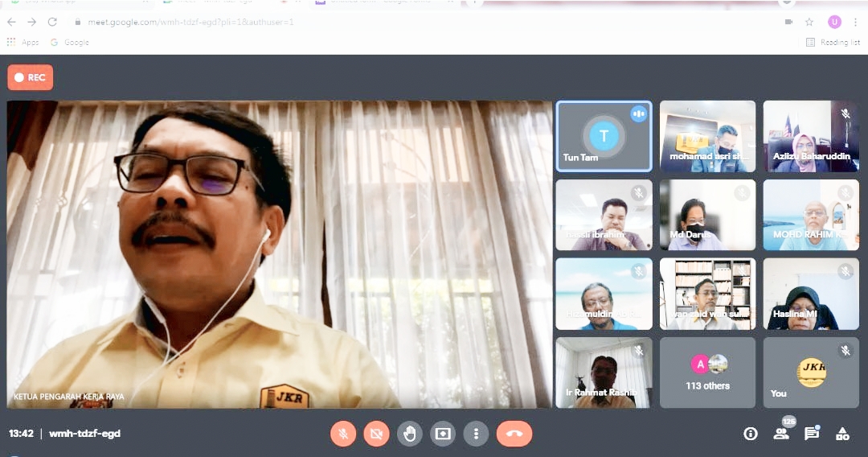Raise hand in the meeting
The width and height of the screenshot is (868, 457).
[x=410, y=434]
